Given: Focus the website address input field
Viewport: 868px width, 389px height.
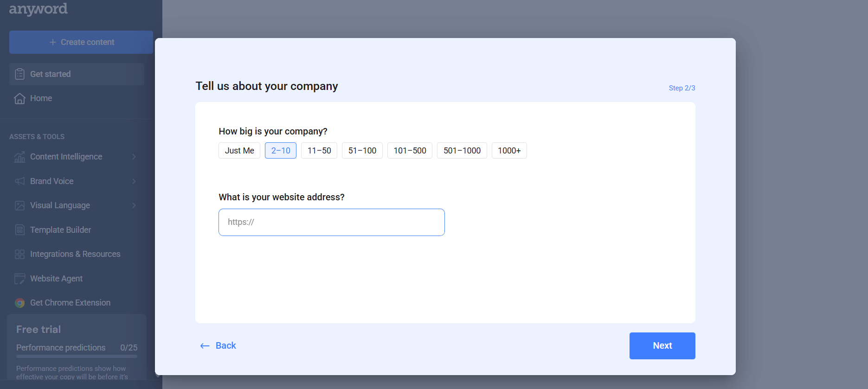Looking at the screenshot, I should click(331, 223).
